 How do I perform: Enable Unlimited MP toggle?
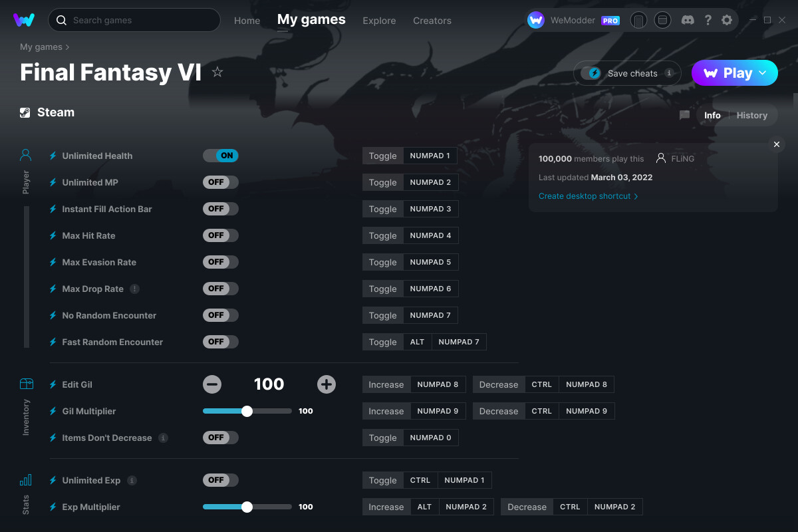click(x=221, y=182)
